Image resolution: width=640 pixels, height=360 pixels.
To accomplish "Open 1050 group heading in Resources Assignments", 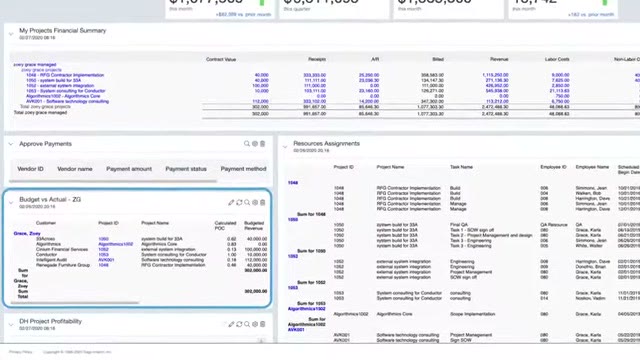I will 293,220.
